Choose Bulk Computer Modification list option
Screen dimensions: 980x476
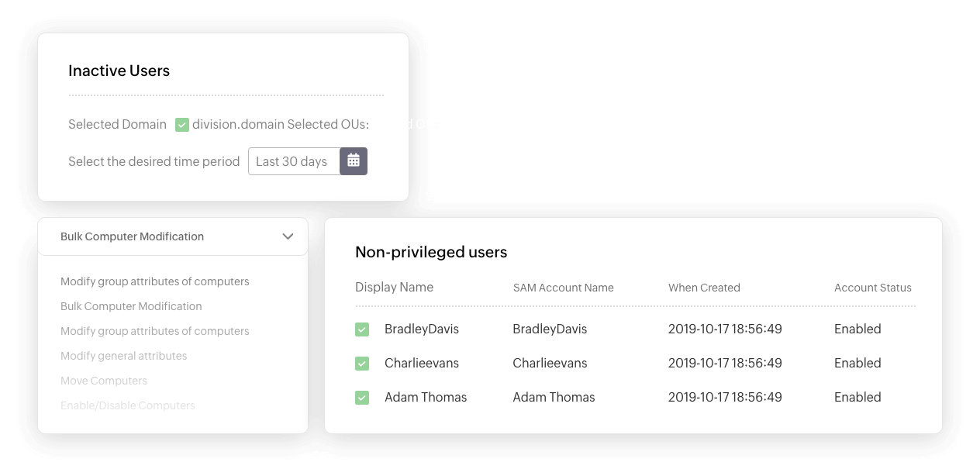coord(131,306)
